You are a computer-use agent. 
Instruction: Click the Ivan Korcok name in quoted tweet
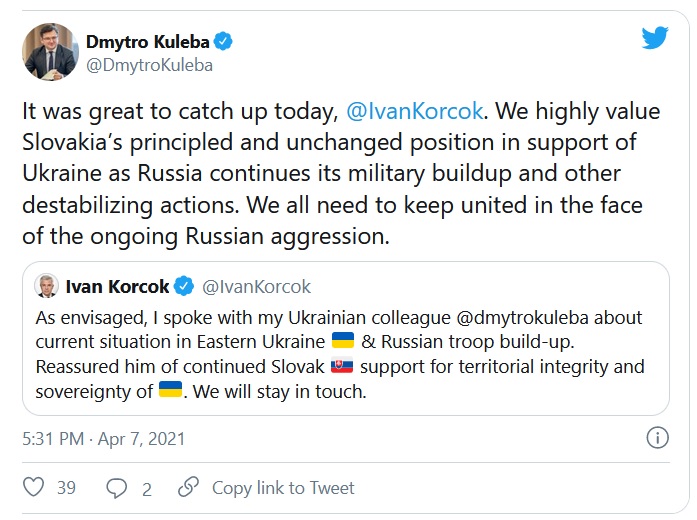pos(116,287)
